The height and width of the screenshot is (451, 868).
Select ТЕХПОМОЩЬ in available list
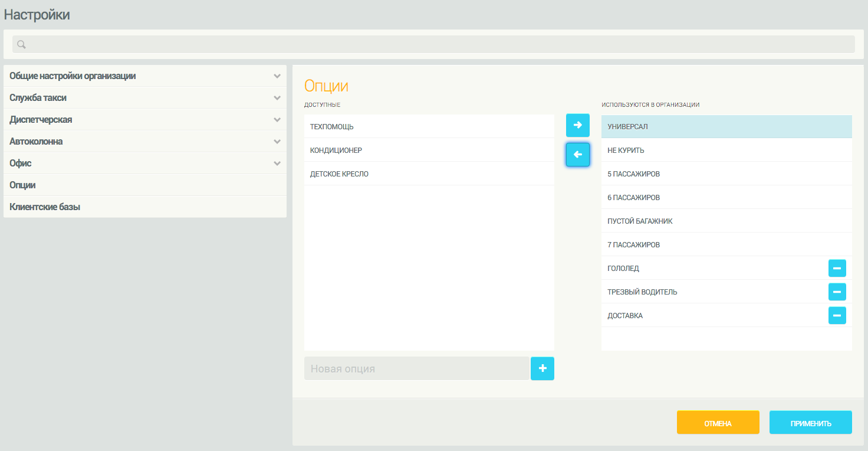click(332, 127)
